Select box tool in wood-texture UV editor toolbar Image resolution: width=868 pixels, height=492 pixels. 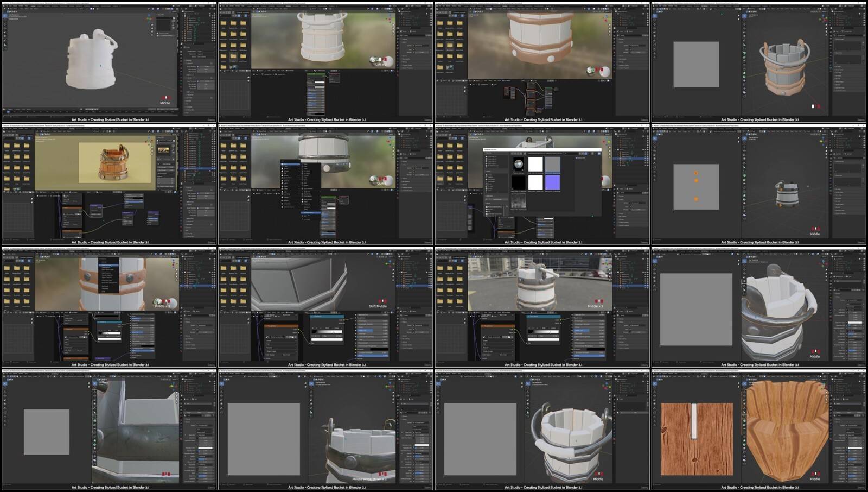coord(655,384)
